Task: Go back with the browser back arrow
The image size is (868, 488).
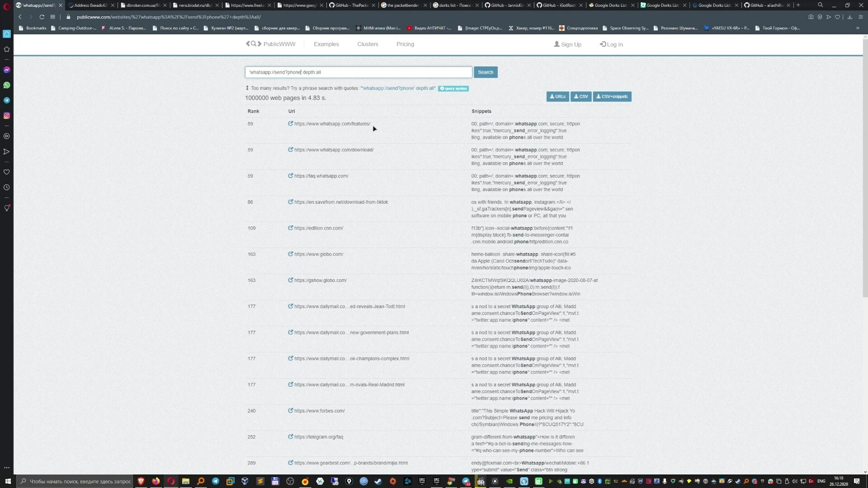Action: (20, 17)
